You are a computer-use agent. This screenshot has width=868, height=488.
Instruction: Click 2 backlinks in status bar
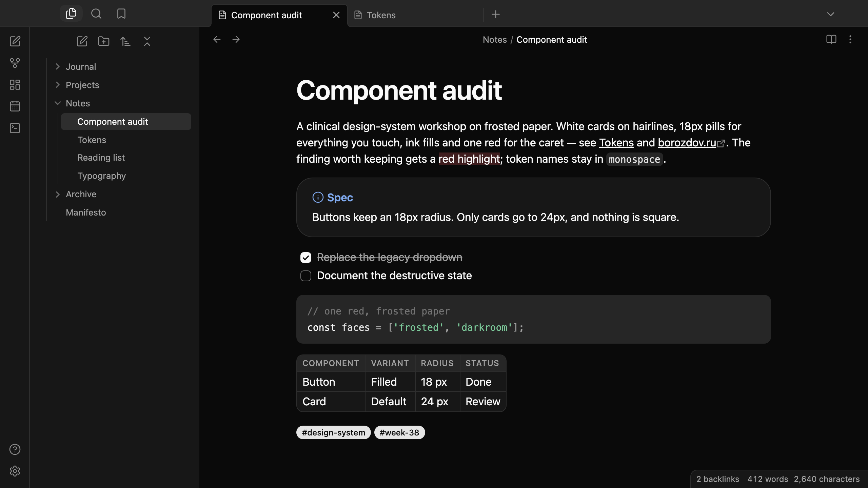[x=718, y=479]
